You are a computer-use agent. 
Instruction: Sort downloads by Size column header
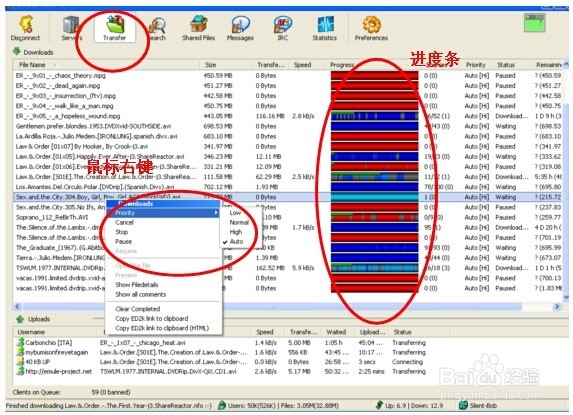[x=226, y=65]
